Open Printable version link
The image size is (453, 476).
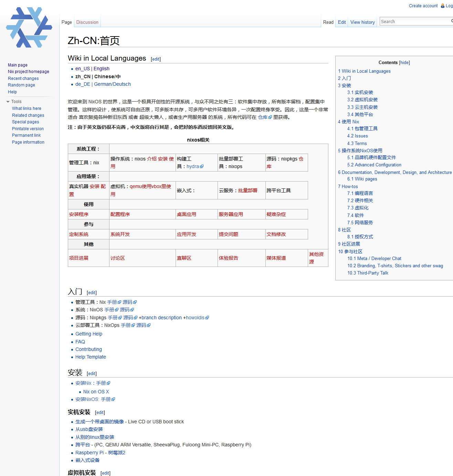(x=28, y=129)
